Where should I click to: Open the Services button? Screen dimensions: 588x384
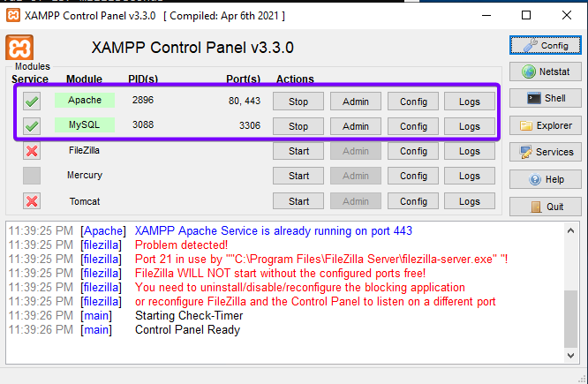click(x=546, y=152)
